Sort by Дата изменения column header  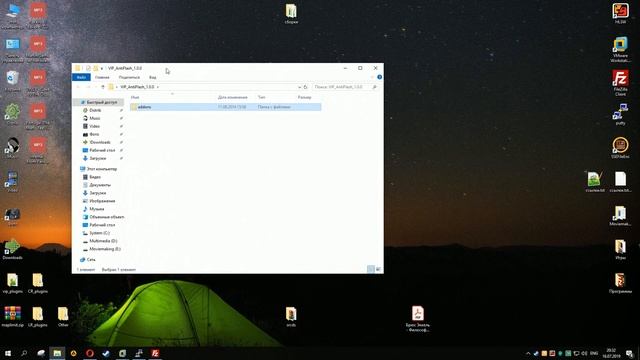[x=233, y=97]
